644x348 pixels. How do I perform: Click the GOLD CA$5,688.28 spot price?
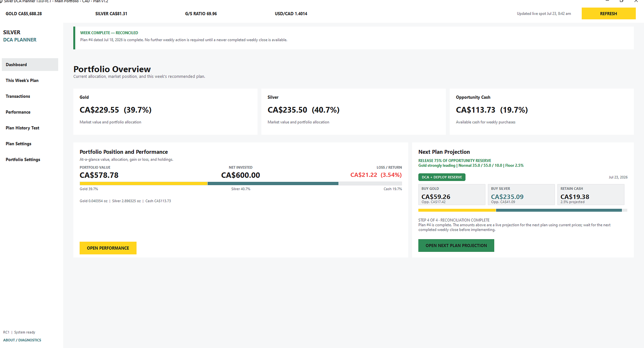[24, 13]
